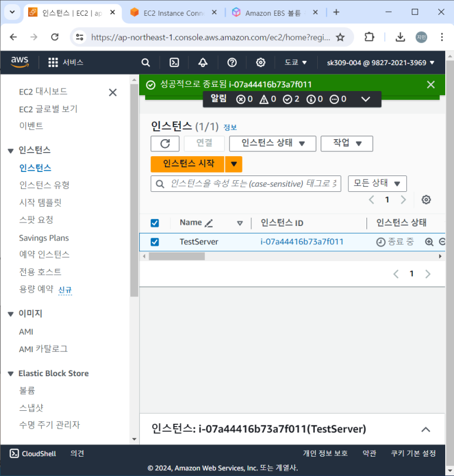Open 의견 feedback in footer

pyautogui.click(x=77, y=453)
